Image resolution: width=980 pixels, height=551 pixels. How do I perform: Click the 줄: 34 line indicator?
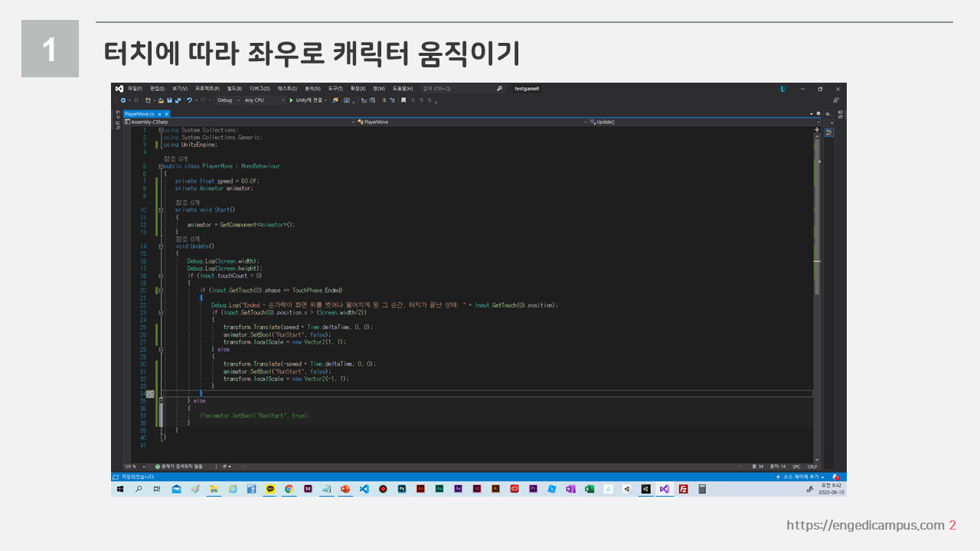pyautogui.click(x=758, y=466)
